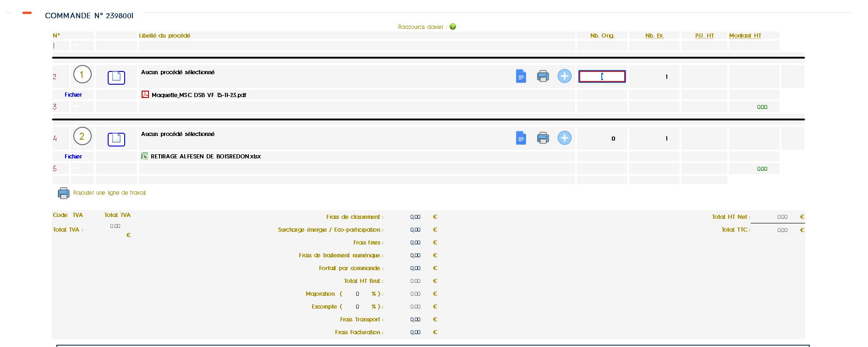Open the Maquette_MSC DSB VF 15-11-23.pdf file
Image resolution: width=868 pixels, height=347 pixels.
[198, 95]
